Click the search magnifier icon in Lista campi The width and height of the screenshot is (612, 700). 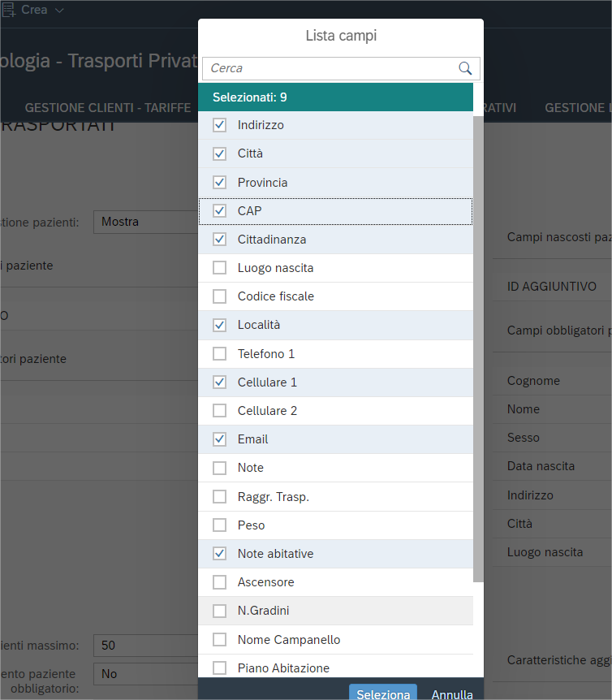click(465, 68)
